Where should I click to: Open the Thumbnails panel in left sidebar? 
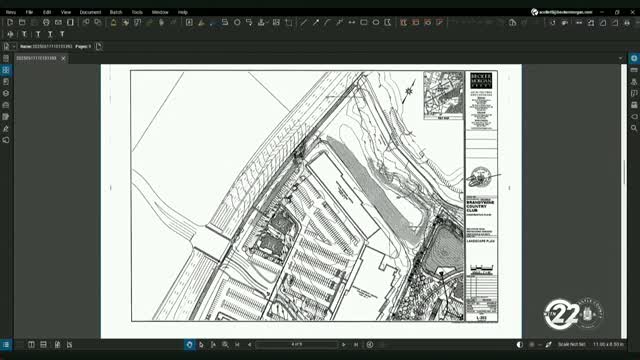(6, 70)
